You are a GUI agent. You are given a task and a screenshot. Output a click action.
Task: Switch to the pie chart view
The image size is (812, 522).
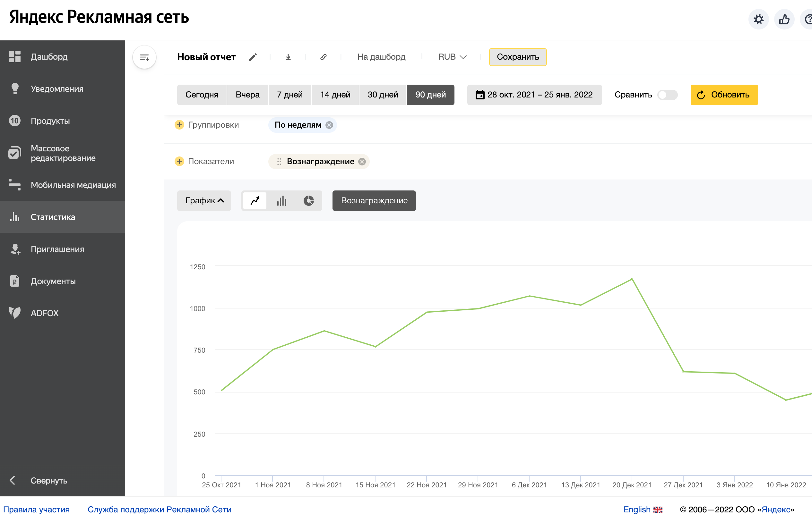tap(308, 201)
